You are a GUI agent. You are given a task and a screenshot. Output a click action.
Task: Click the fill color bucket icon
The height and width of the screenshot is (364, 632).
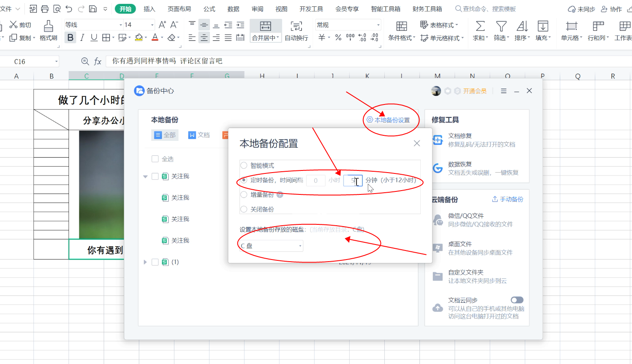(x=138, y=38)
